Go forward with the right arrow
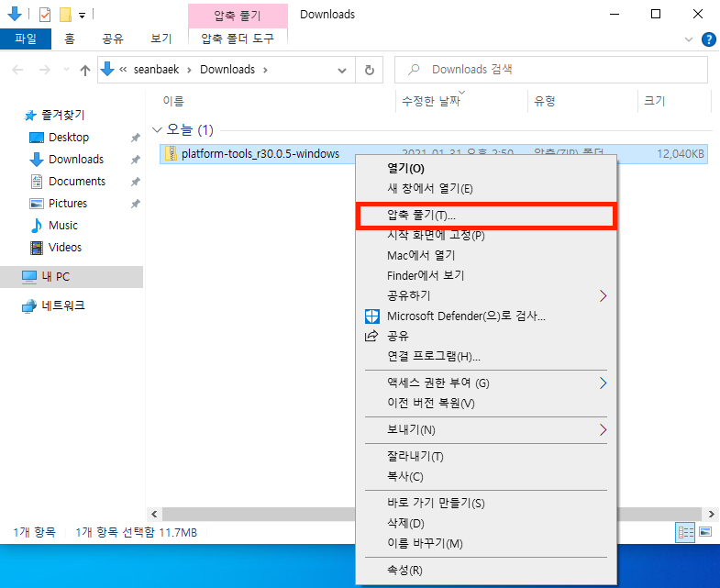720x588 pixels. coord(45,70)
